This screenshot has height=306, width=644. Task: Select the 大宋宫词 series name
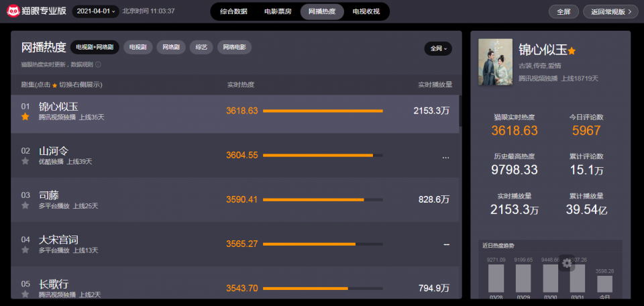[58, 240]
